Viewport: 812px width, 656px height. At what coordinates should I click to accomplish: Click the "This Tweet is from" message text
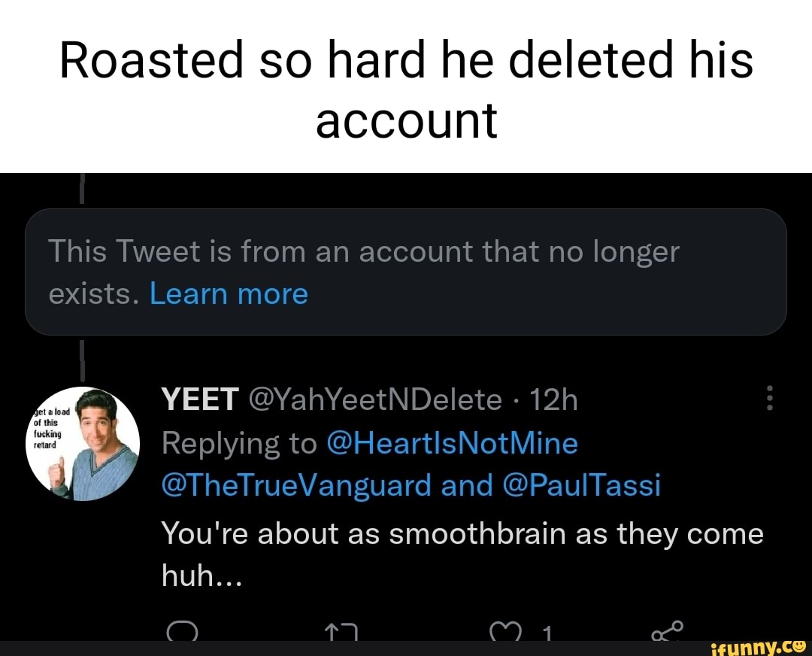click(362, 253)
